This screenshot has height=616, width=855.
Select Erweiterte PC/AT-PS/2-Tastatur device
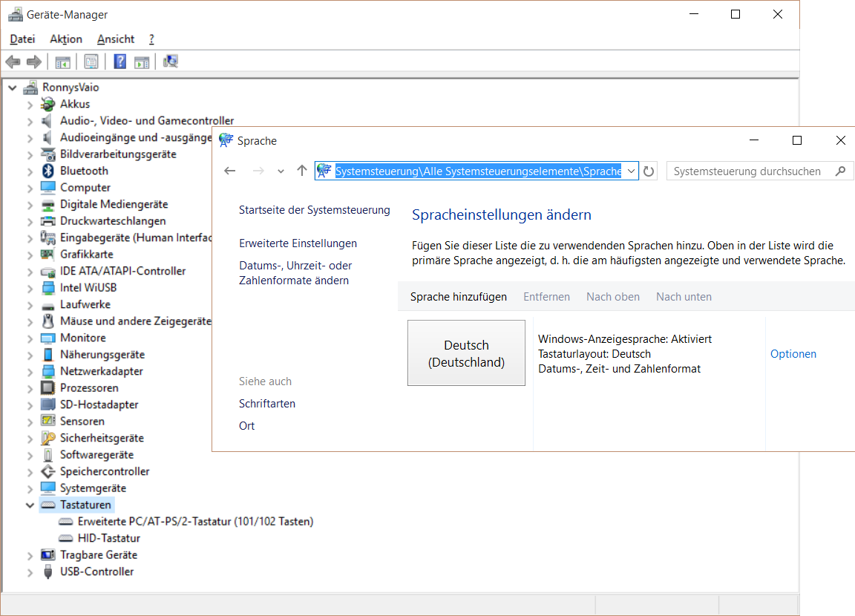(x=195, y=522)
